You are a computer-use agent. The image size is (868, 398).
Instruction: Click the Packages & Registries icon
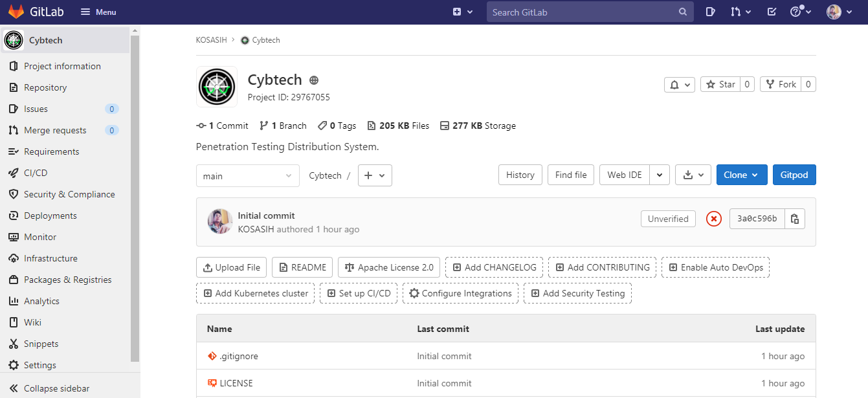tap(13, 280)
